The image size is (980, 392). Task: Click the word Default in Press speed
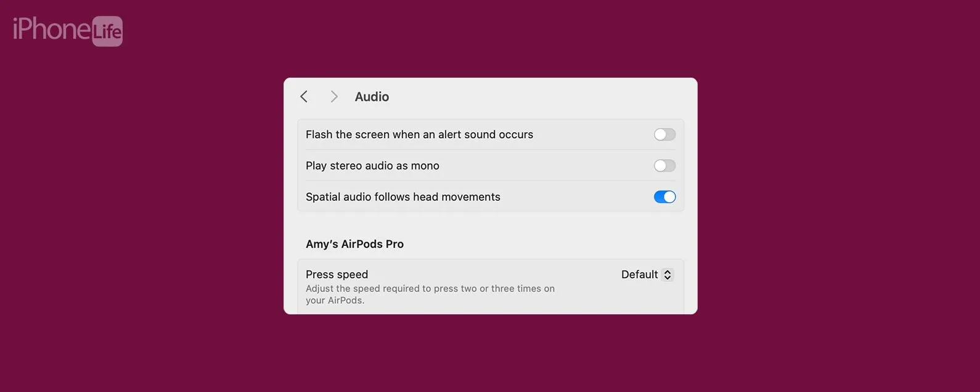(x=639, y=275)
